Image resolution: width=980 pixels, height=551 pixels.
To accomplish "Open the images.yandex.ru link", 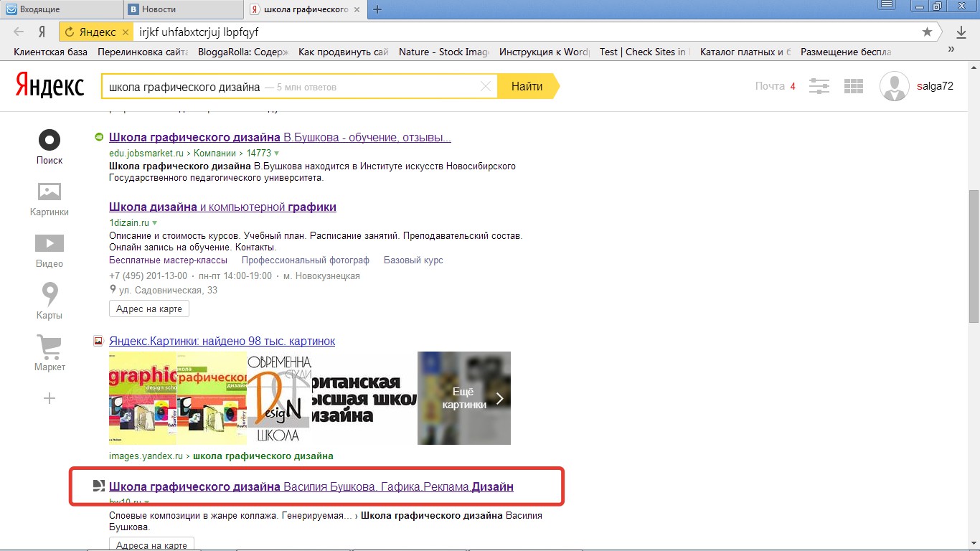I will [146, 456].
